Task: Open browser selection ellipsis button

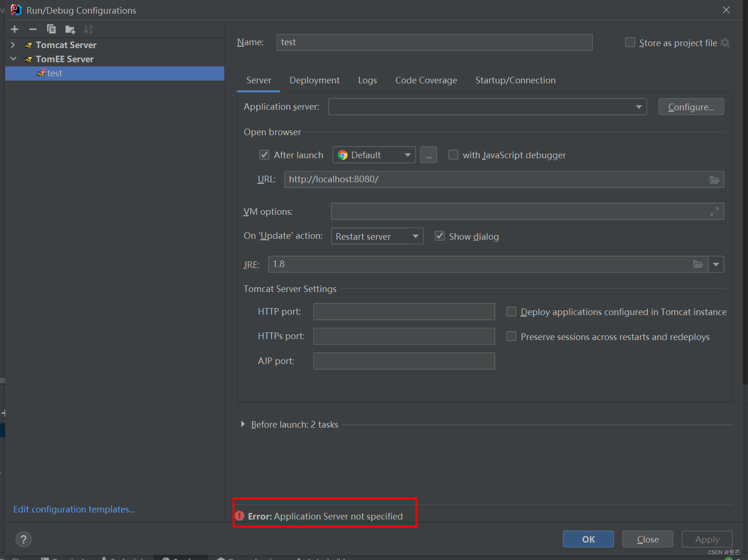Action: coord(428,155)
